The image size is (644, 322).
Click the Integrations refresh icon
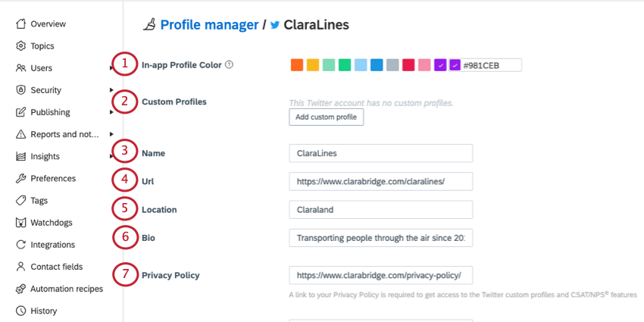pos(20,245)
